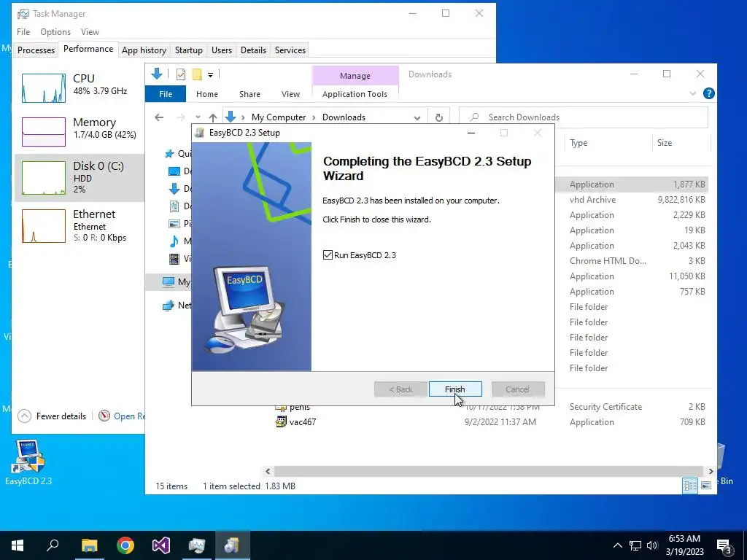This screenshot has height=560, width=747.
Task: Open the View ribbon tab in Explorer
Action: point(290,94)
